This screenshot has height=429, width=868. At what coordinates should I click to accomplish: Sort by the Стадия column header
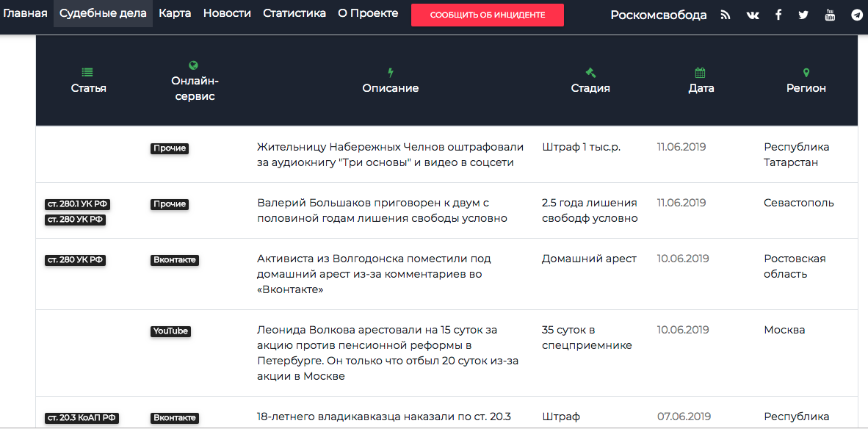pos(590,88)
